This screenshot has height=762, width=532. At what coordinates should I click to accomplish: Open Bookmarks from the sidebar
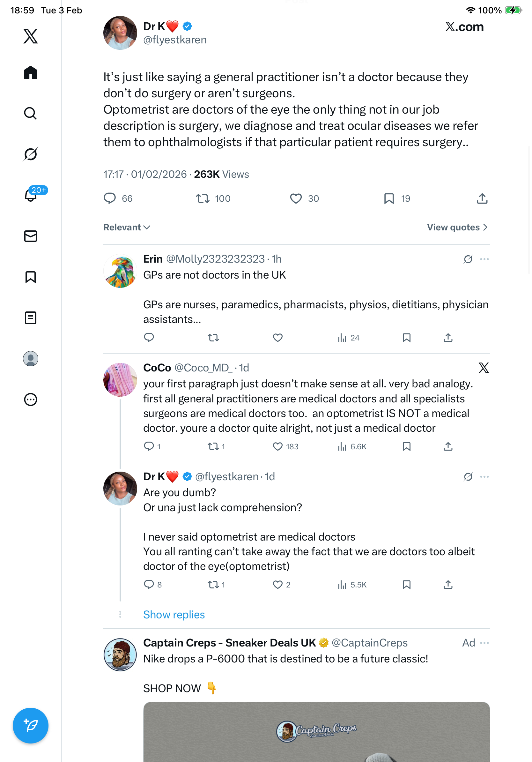pyautogui.click(x=31, y=277)
